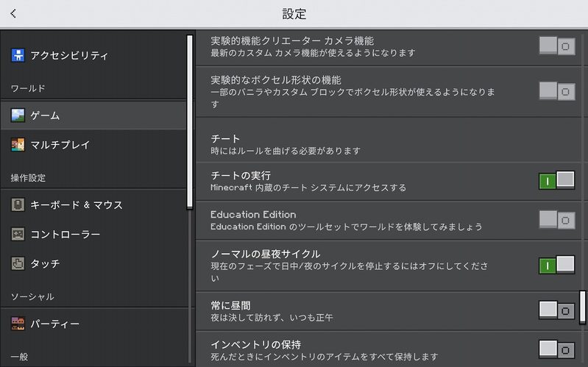Enable インベントリの保持 toggle

(x=557, y=349)
